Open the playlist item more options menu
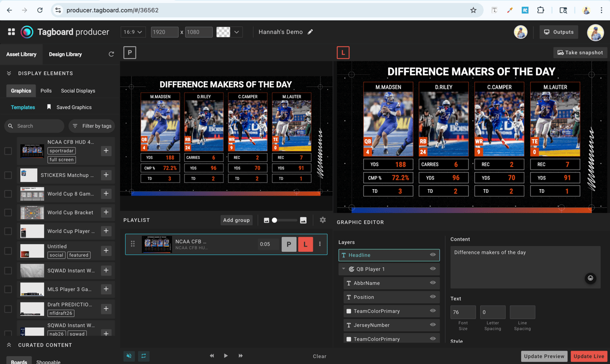Viewport: 610px width, 364px height. 320,244
